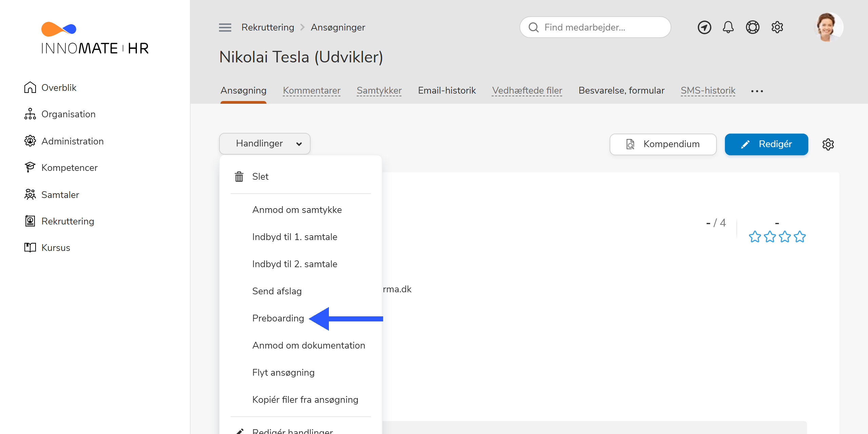Viewport: 868px width, 434px height.
Task: Select Send afslag action
Action: point(277,291)
